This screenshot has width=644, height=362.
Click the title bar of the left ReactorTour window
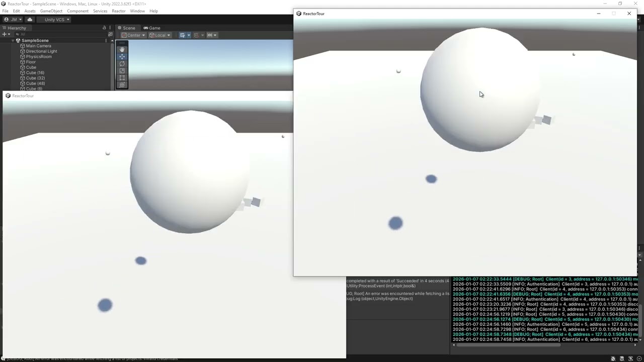pyautogui.click(x=147, y=96)
